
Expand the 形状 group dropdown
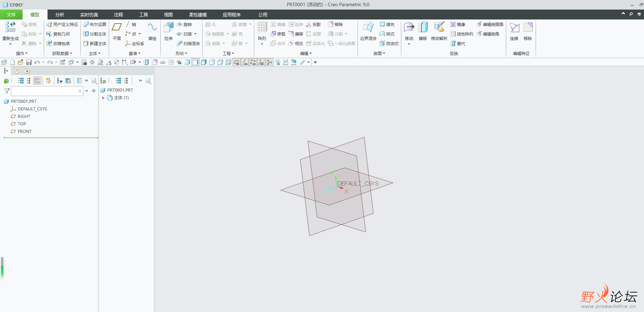[182, 54]
